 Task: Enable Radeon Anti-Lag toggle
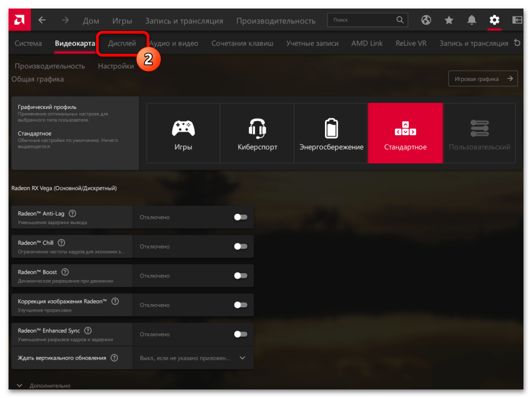(241, 217)
